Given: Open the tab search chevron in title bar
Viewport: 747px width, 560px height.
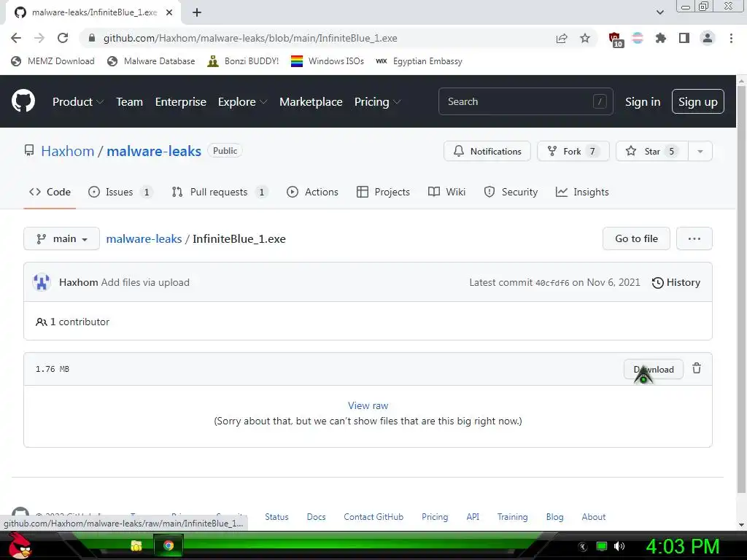Looking at the screenshot, I should pos(659,12).
